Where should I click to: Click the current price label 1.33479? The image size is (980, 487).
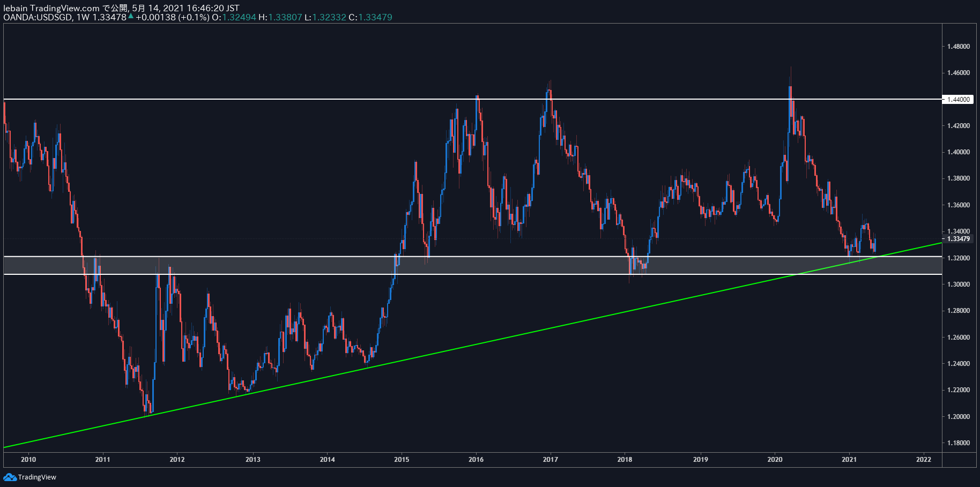tap(959, 239)
